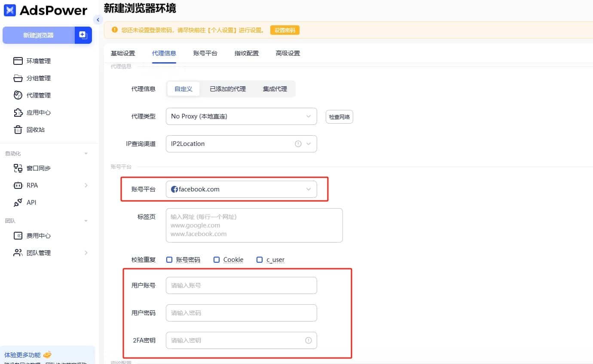593x364 pixels.
Task: Click the cloud icon beside 体验更多功能
Action: (47, 355)
